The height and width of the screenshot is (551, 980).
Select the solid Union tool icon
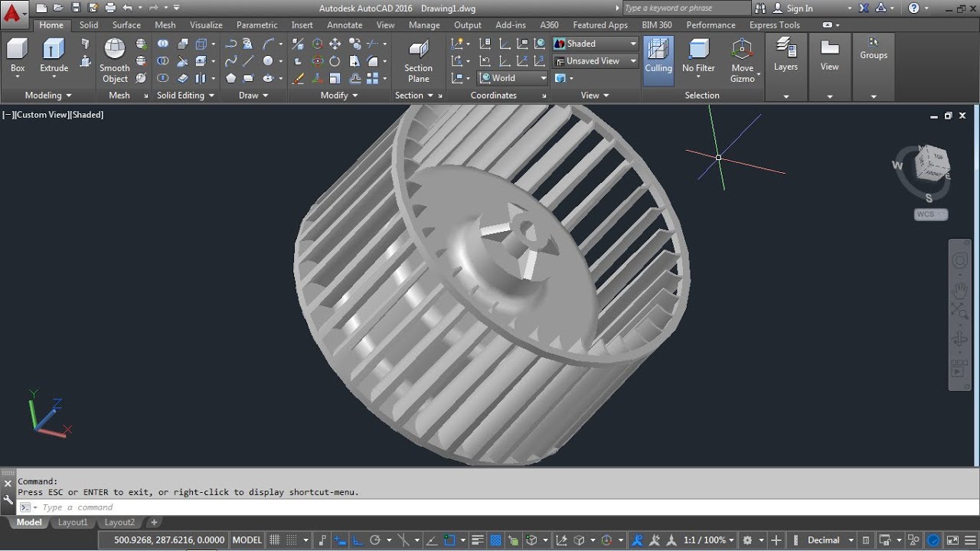[x=162, y=44]
